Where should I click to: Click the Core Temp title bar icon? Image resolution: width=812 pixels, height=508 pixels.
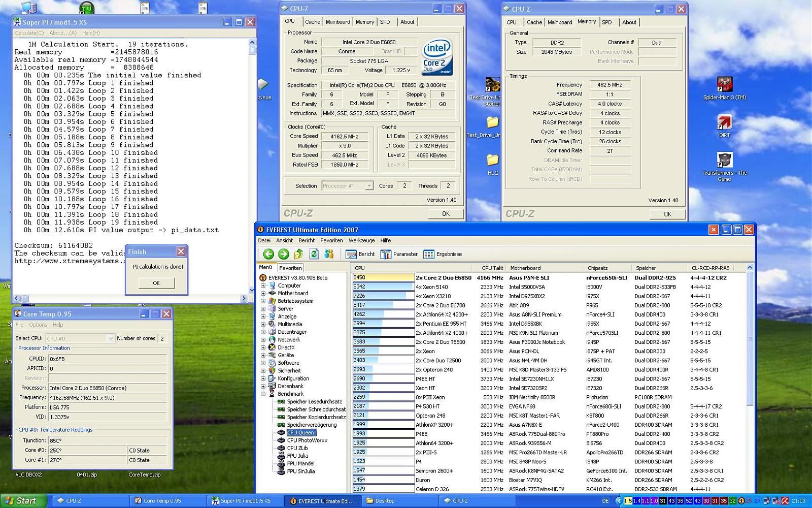pos(18,314)
